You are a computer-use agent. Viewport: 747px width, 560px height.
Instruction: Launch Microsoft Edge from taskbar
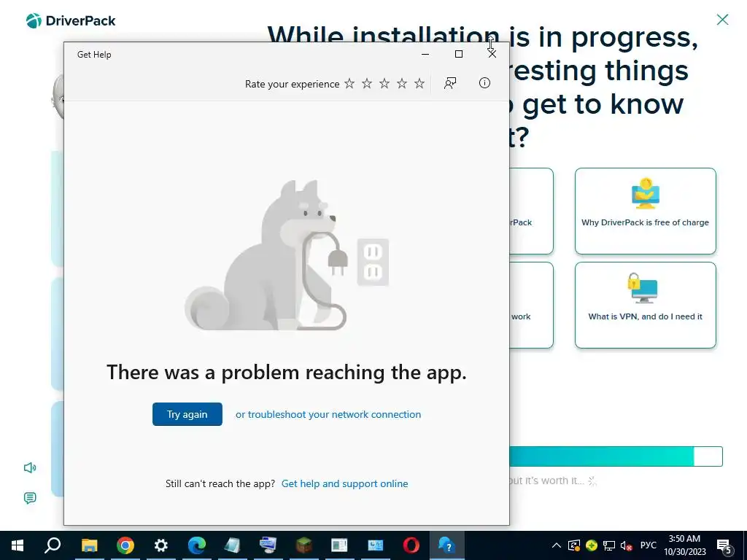click(x=197, y=545)
